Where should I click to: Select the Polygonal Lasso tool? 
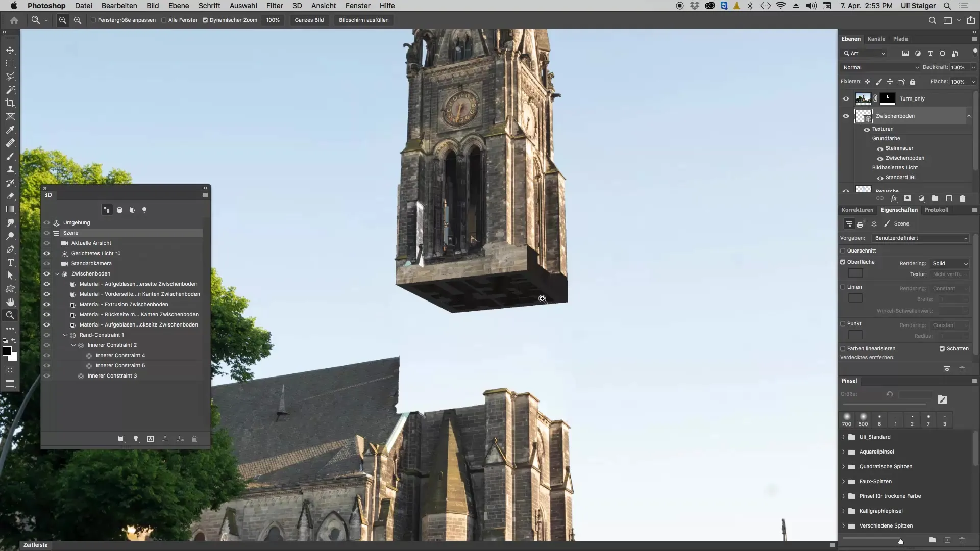10,77
